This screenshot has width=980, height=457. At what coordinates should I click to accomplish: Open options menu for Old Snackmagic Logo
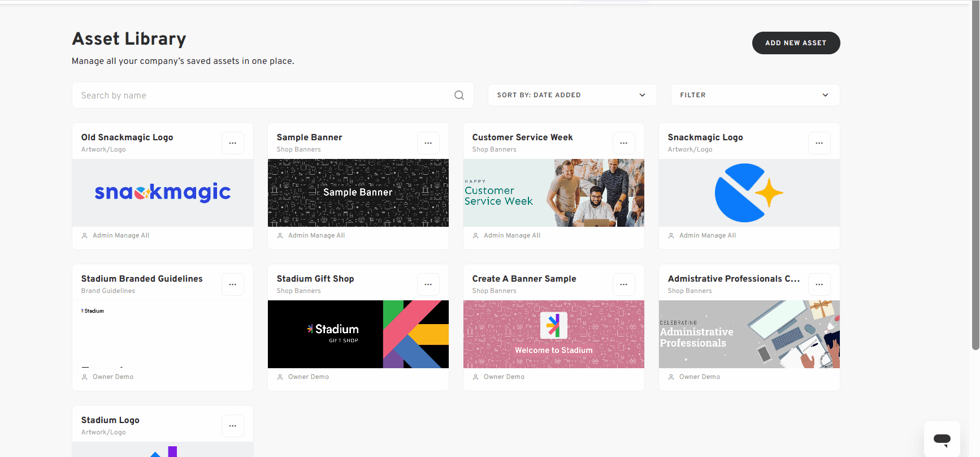click(x=233, y=143)
